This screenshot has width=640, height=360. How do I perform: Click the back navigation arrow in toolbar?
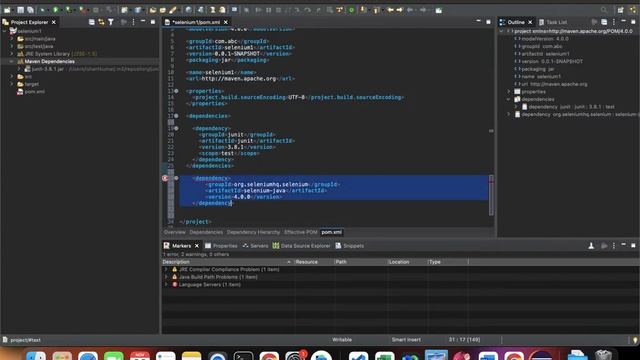click(390, 10)
